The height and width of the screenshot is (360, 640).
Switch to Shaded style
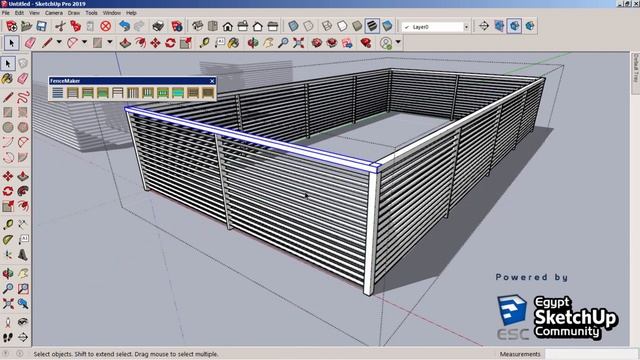click(357, 27)
